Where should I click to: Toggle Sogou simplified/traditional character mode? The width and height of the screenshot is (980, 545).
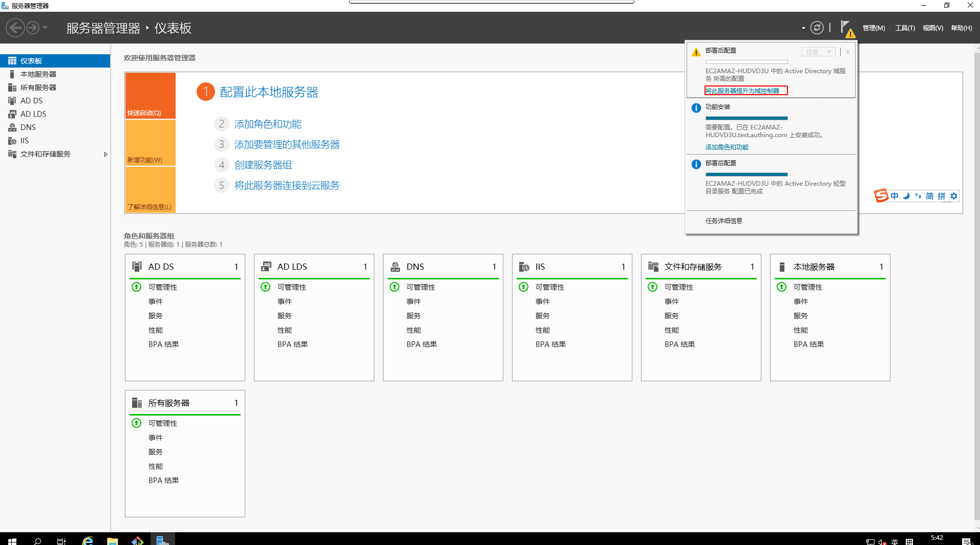[x=929, y=196]
